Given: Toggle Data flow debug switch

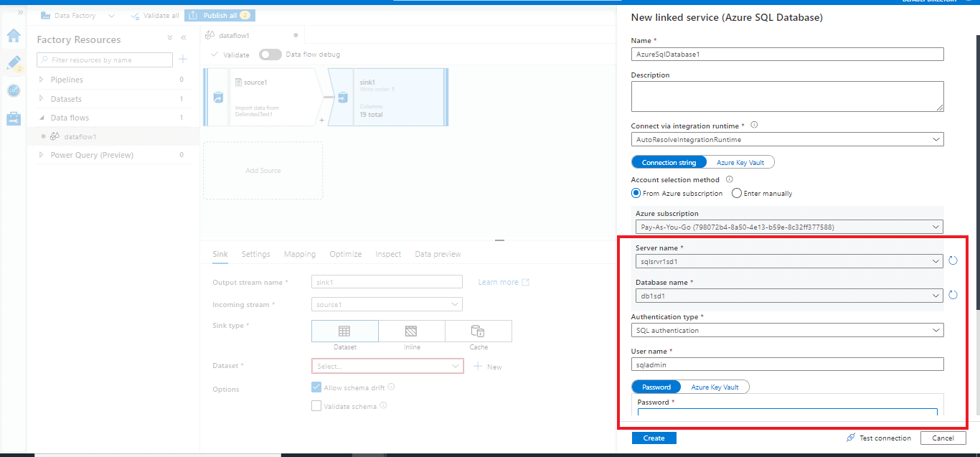Looking at the screenshot, I should (270, 55).
